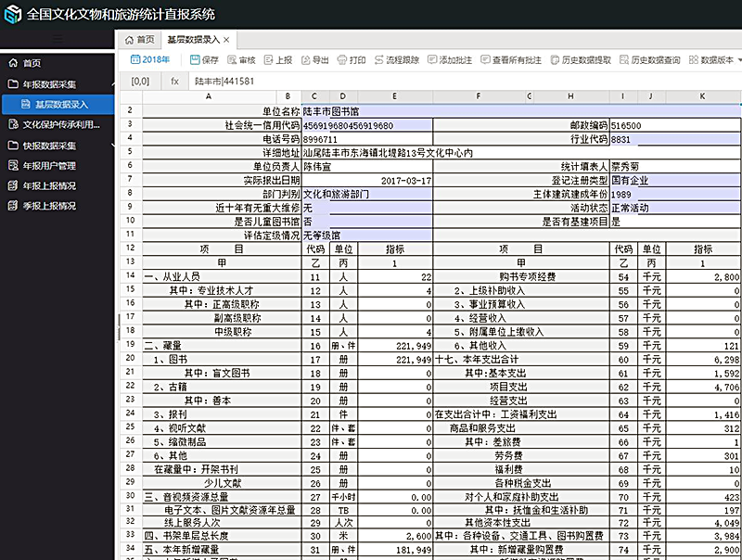Screen dimensions: 742x560
Task: Open 年报上报情况 in sidebar
Action: click(x=49, y=185)
